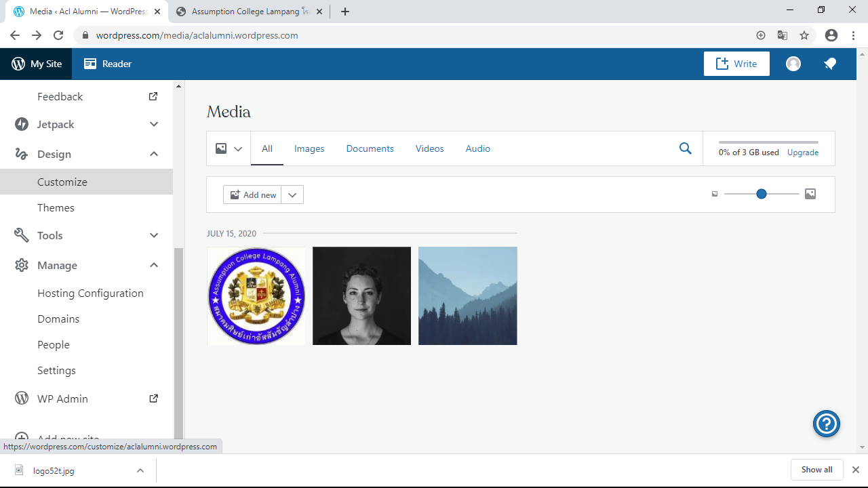The height and width of the screenshot is (488, 868).
Task: Click the Write button
Action: pos(736,64)
